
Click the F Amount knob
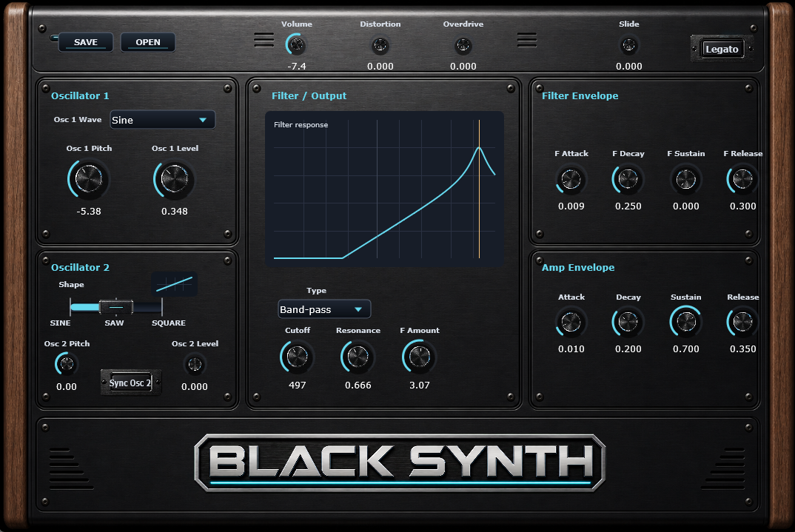419,357
